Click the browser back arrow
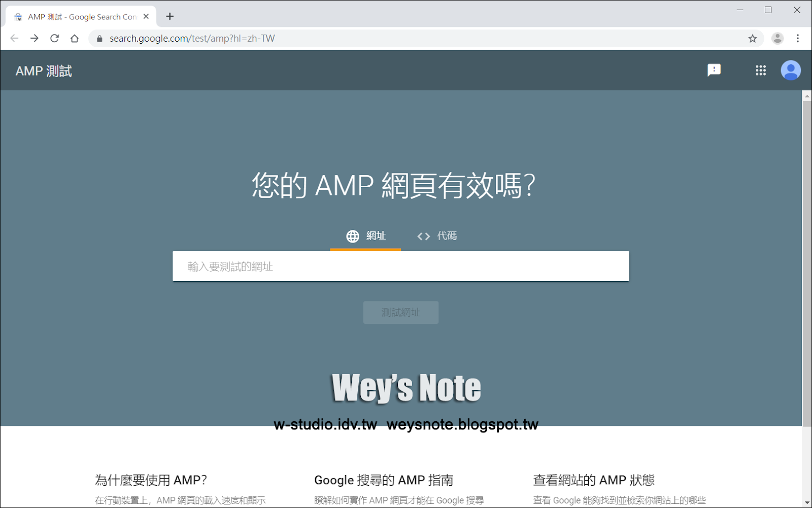812x508 pixels. click(x=14, y=38)
